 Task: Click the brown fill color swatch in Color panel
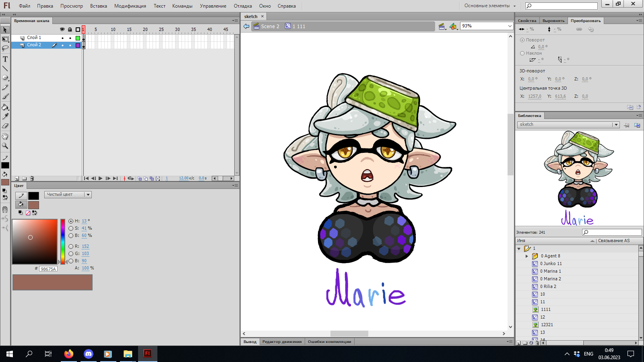pyautogui.click(x=33, y=205)
